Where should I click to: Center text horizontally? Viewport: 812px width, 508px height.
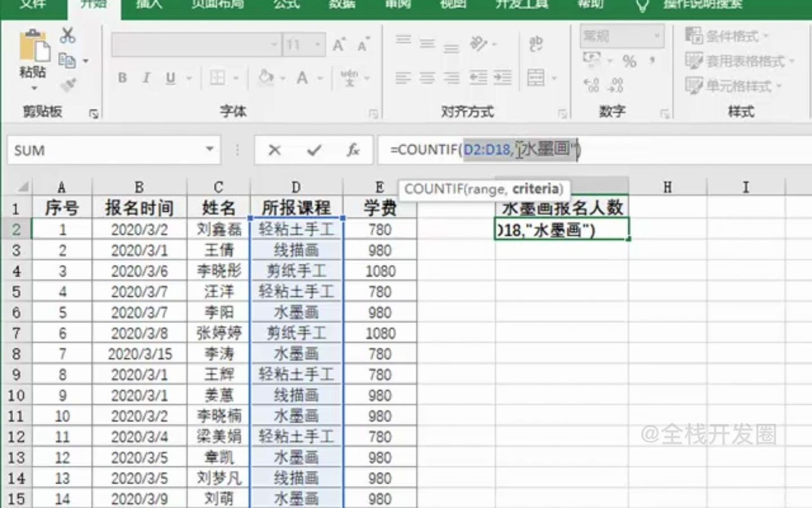click(427, 78)
